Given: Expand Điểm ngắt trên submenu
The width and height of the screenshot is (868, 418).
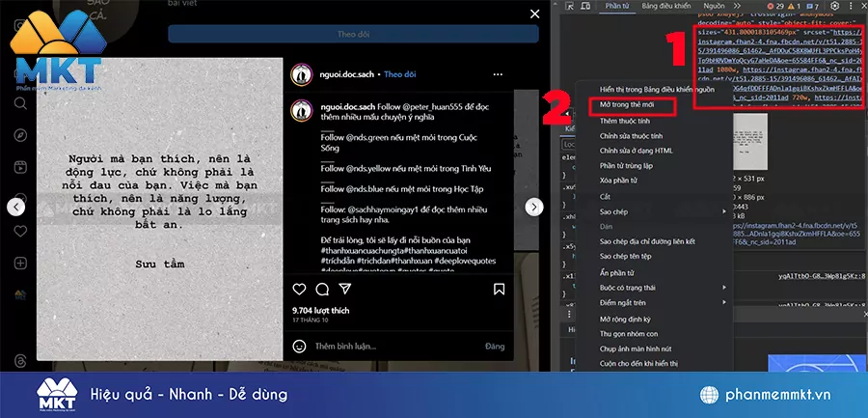Looking at the screenshot, I should click(x=654, y=303).
